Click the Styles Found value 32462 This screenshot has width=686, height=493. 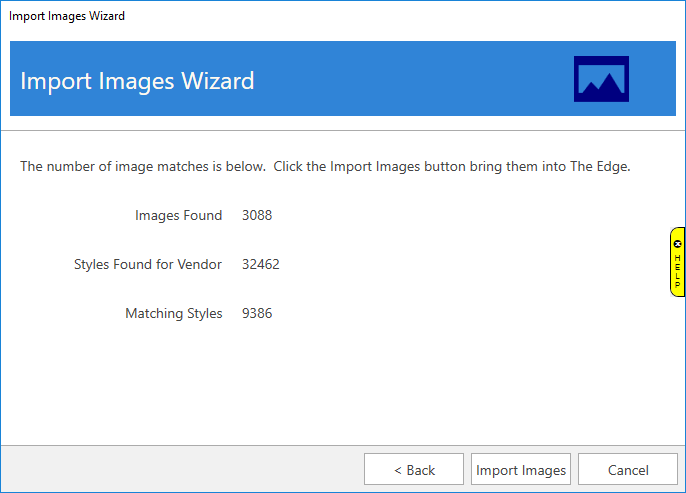tap(261, 264)
